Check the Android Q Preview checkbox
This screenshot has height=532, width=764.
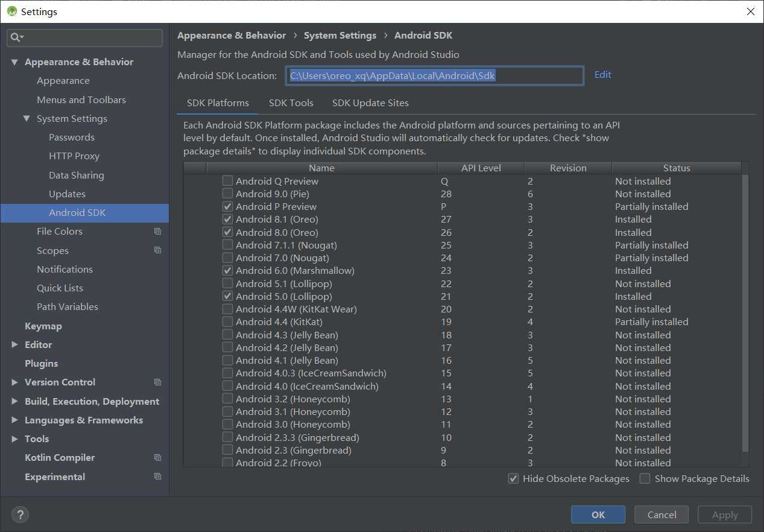(x=227, y=181)
